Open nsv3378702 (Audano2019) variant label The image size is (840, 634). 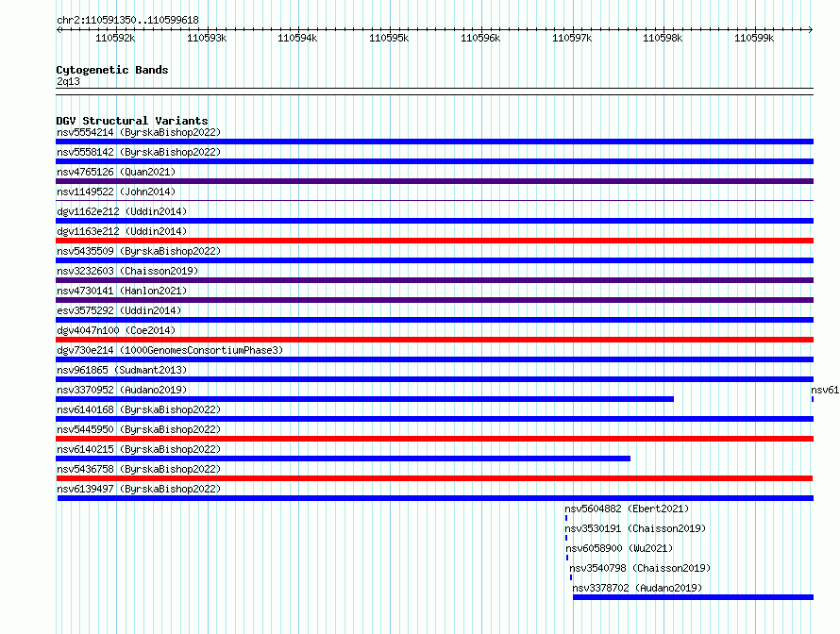click(x=637, y=588)
